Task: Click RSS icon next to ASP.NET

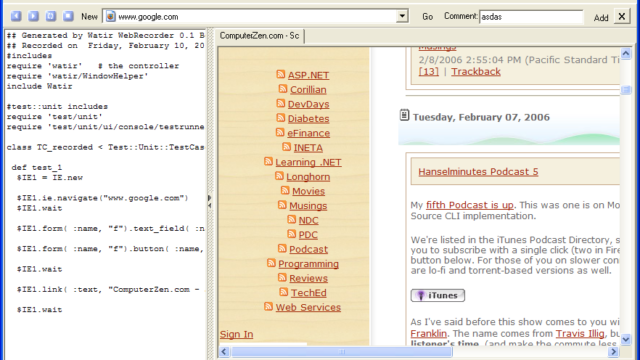Action: [280, 74]
